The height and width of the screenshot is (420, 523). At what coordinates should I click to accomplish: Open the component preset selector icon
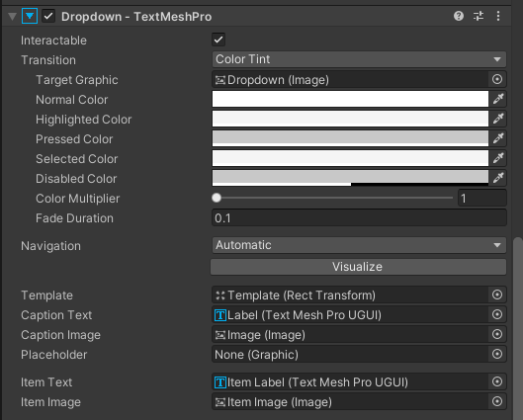479,16
